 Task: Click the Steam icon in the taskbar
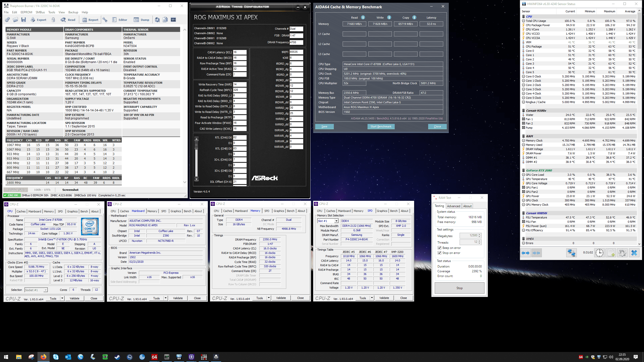(x=117, y=357)
